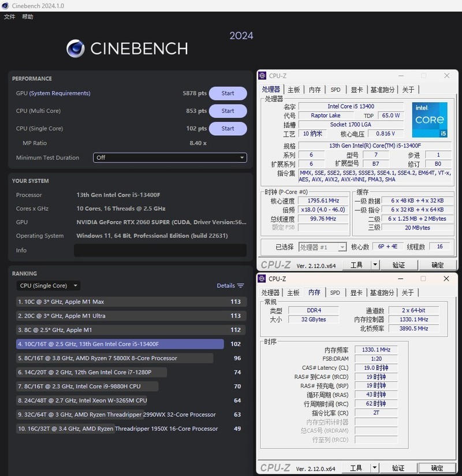Click the Info input field
Viewport: 462px width, 476px height.
tap(160, 251)
